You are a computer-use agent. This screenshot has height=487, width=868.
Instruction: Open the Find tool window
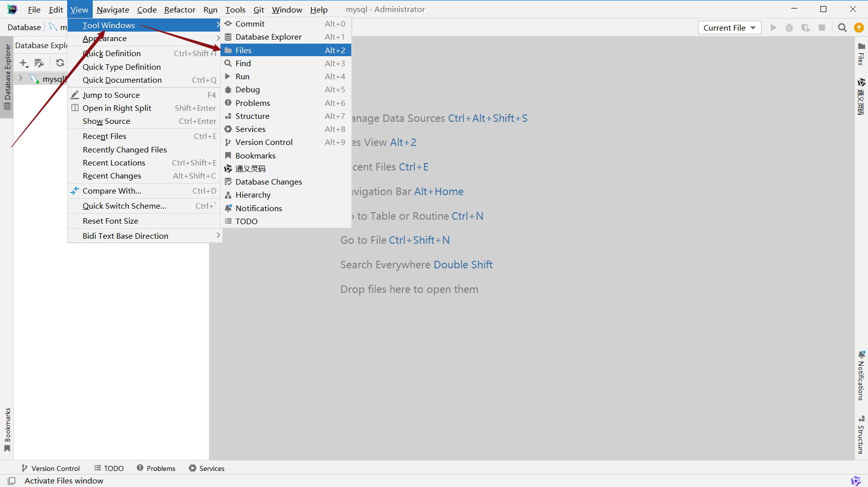coord(286,63)
